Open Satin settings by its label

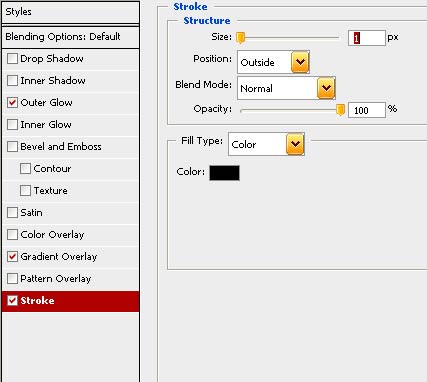[31, 213]
